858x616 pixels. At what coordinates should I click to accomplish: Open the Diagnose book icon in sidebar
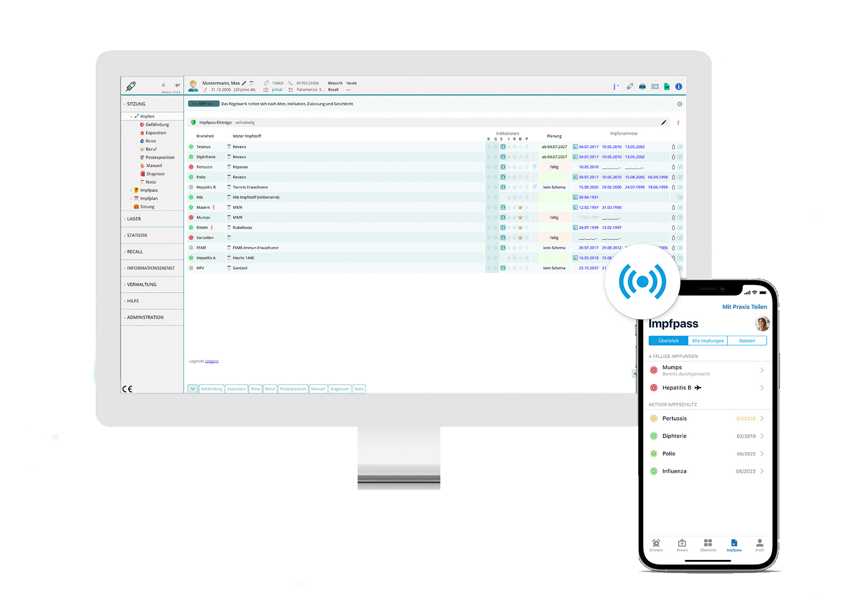pos(142,174)
